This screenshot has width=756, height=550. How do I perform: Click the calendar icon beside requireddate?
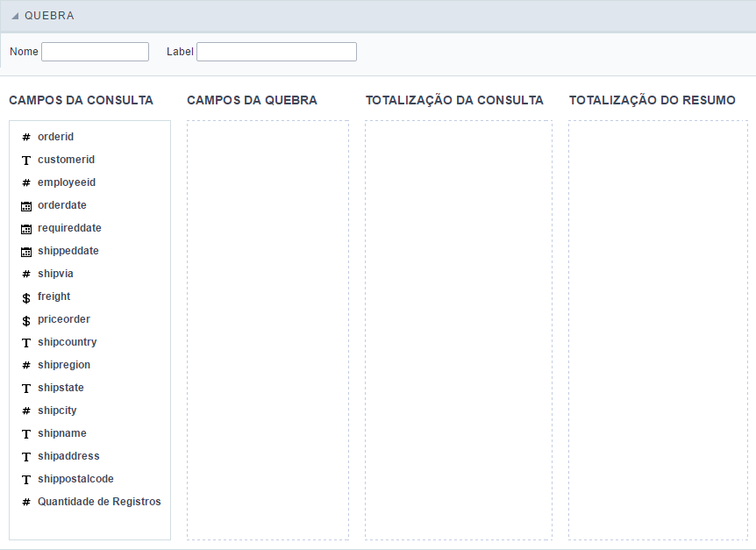click(26, 228)
